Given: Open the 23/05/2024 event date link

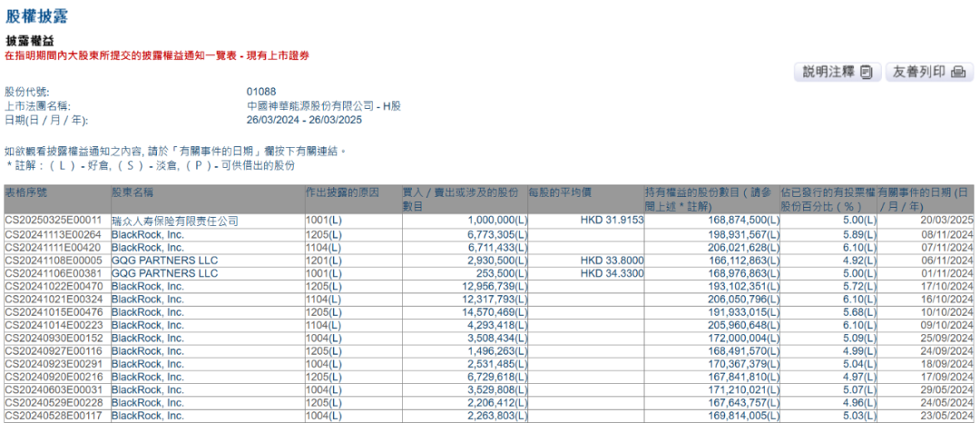Looking at the screenshot, I should click(951, 416).
